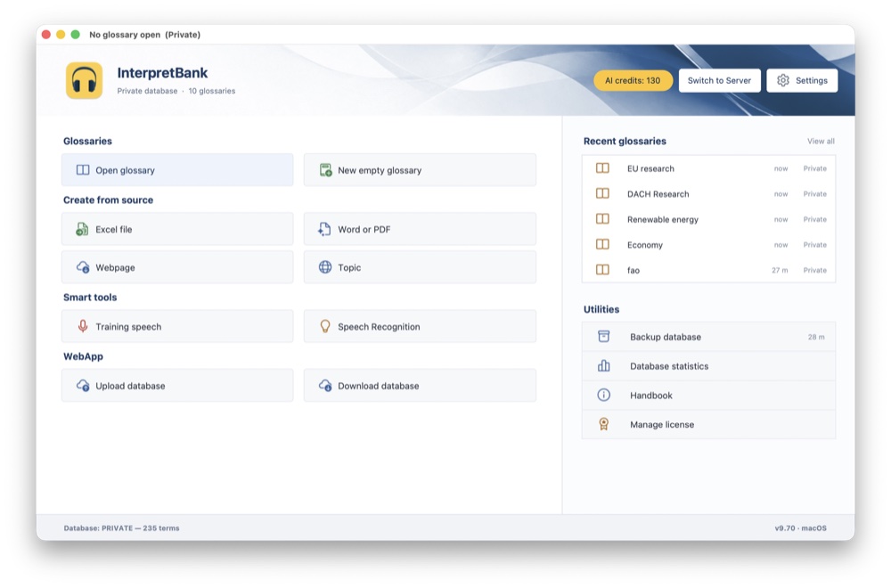
Task: Click the Download database label
Action: point(379,386)
